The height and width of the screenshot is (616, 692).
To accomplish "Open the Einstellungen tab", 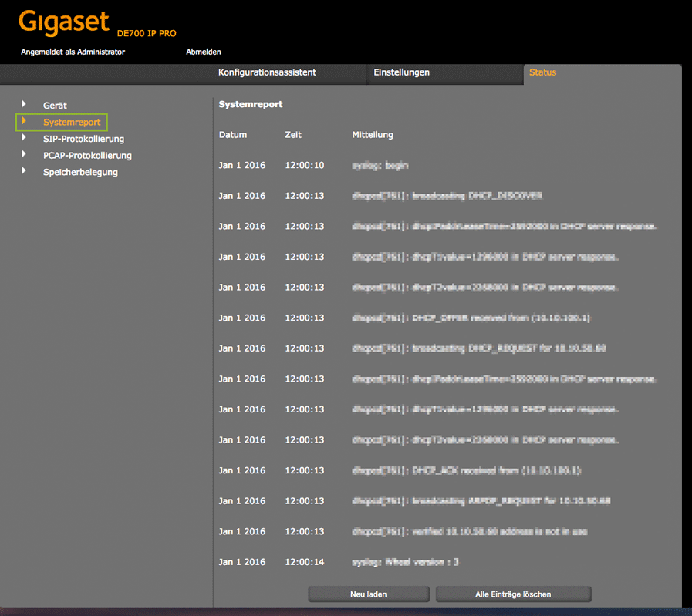I will (401, 72).
